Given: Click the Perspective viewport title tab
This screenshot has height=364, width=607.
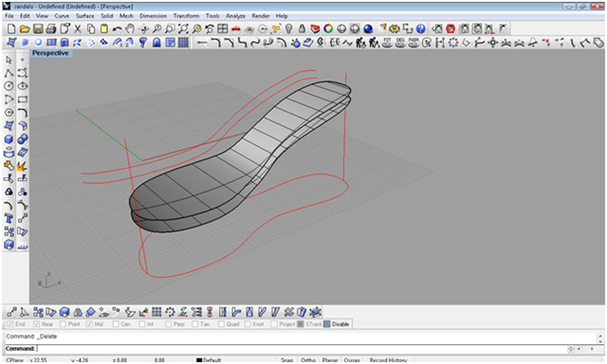Looking at the screenshot, I should tap(50, 53).
